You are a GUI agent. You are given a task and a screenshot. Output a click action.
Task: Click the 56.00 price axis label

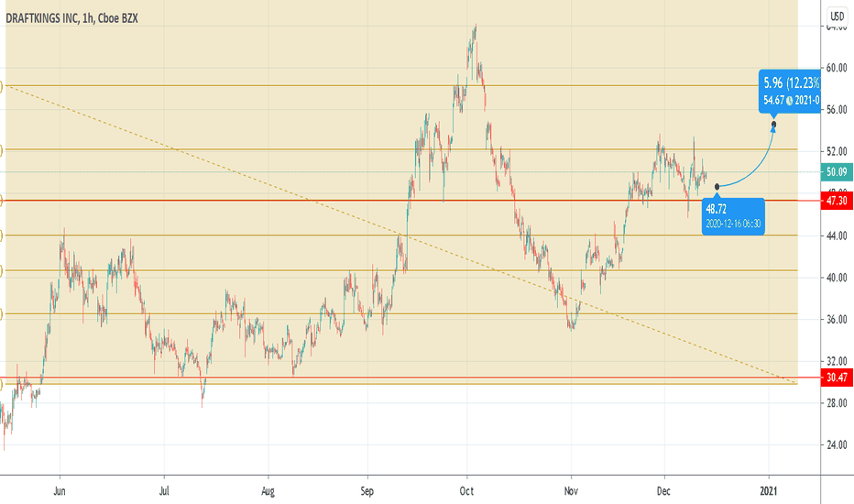[837, 110]
